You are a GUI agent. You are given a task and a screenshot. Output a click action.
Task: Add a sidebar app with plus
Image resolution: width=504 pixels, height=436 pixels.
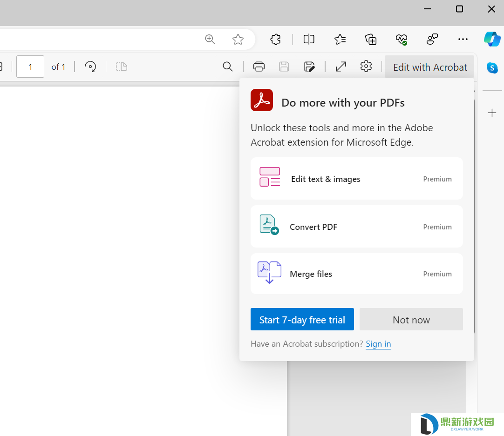492,113
